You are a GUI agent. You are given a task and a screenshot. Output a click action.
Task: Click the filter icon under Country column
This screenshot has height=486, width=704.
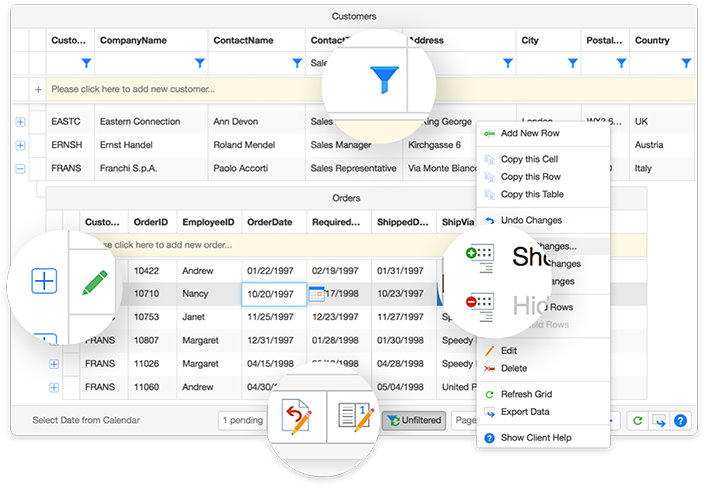pos(685,63)
